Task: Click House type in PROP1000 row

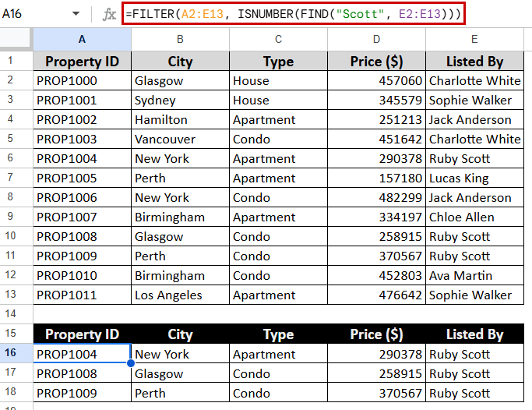Action: tap(278, 80)
